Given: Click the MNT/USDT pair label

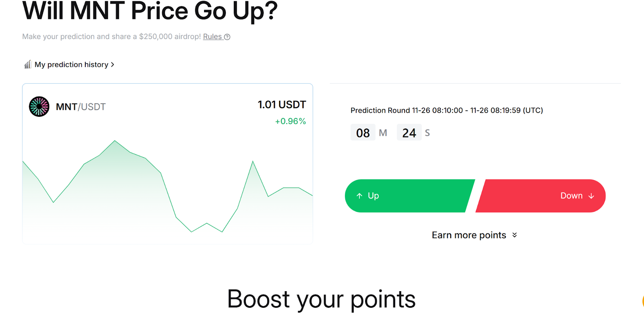Looking at the screenshot, I should coord(81,107).
